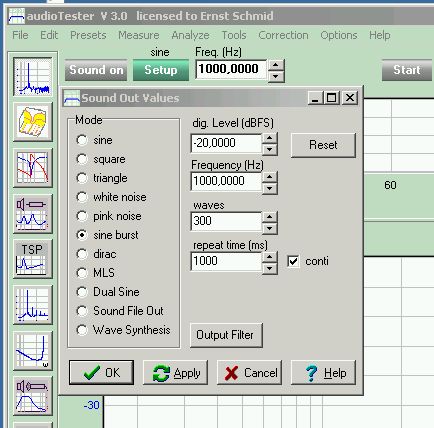Open the speaker frequency response icon at bottom
Viewport: 434px width, 428px height.
[33, 396]
